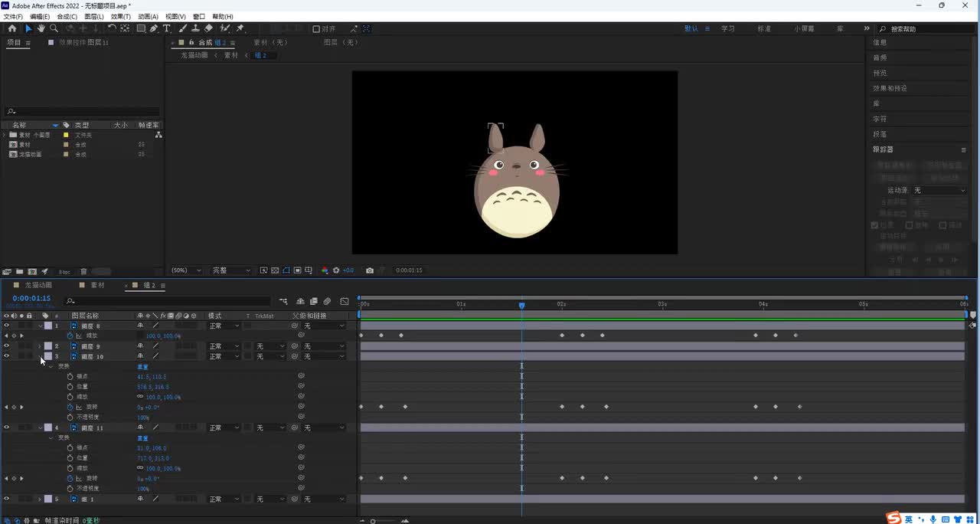This screenshot has height=524, width=980.
Task: Open the 效果(T) menu
Action: 121,16
